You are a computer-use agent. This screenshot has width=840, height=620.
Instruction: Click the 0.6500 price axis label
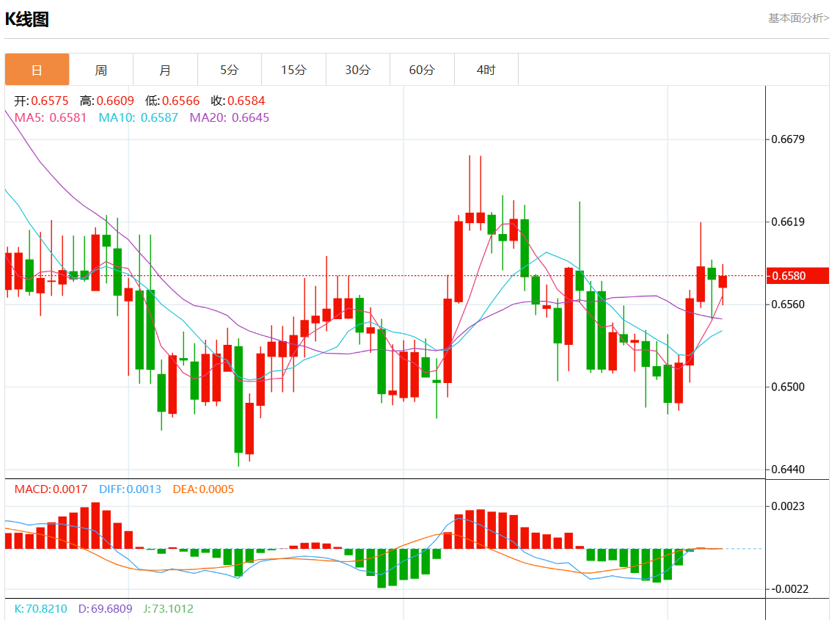pyautogui.click(x=788, y=387)
